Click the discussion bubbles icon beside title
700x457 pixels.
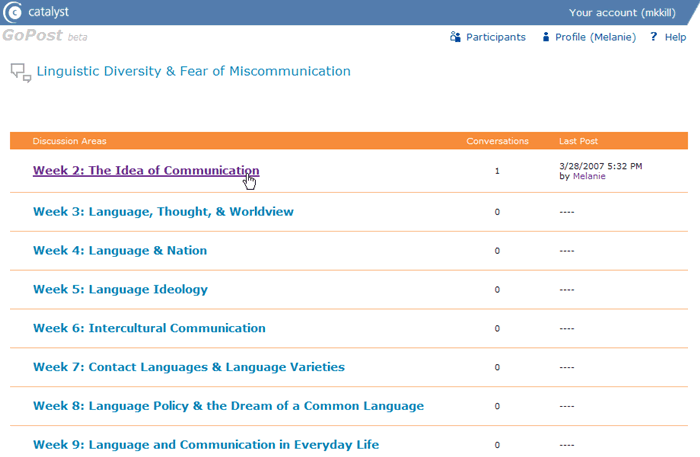[x=20, y=72]
